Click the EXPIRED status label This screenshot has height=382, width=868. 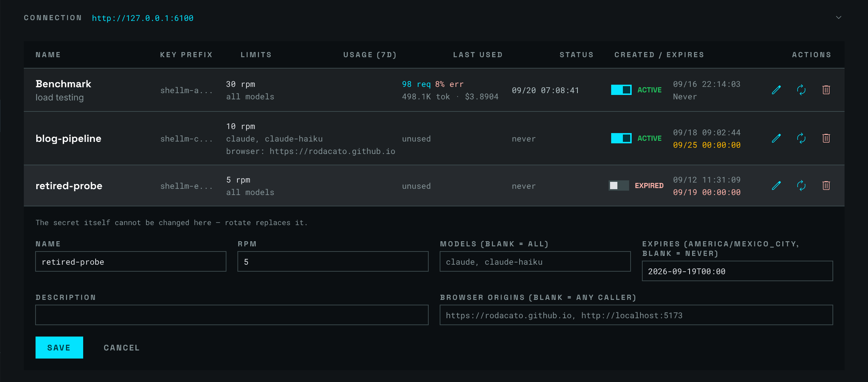[x=649, y=186]
